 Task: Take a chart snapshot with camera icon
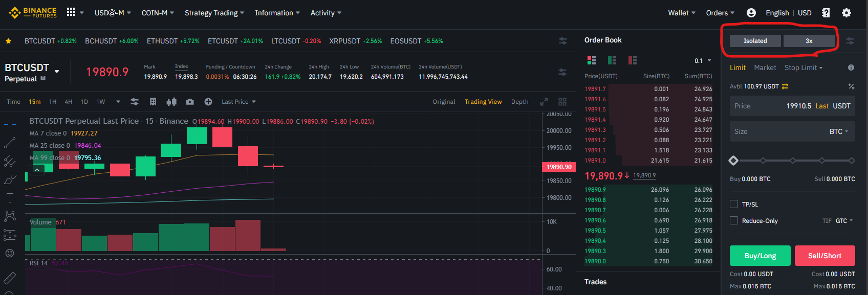coord(190,102)
